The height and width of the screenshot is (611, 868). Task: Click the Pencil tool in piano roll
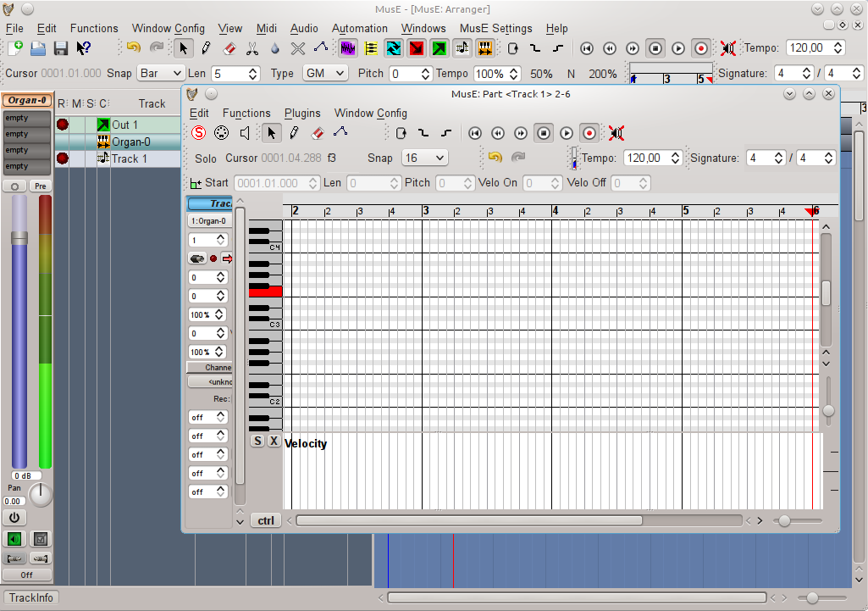[294, 133]
